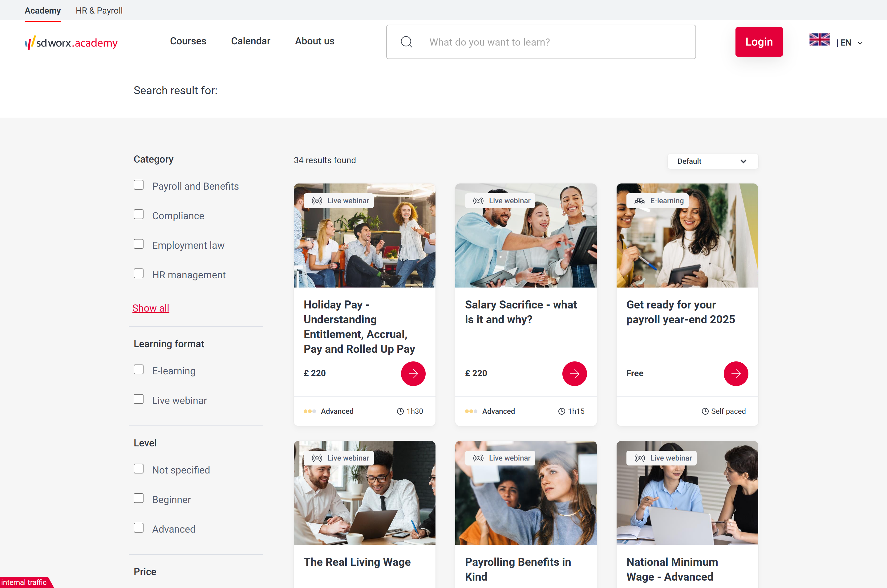
Task: Open payroll year-end 2025 red arrow
Action: (x=735, y=373)
